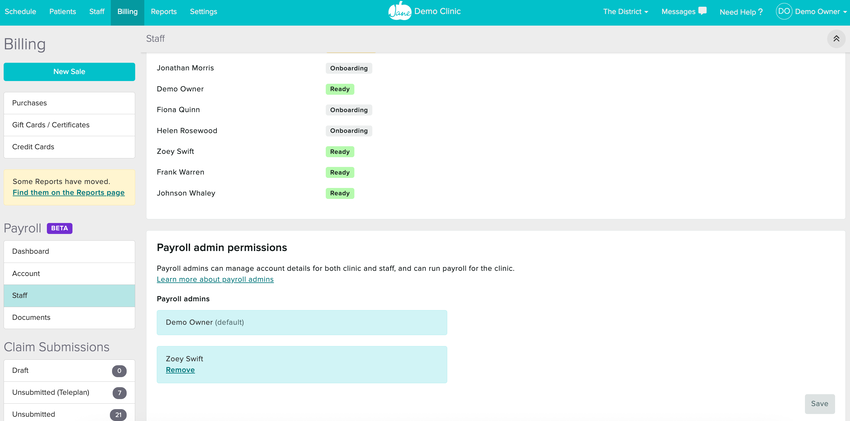Collapse section with double chevron button
This screenshot has height=421, width=850.
point(836,39)
